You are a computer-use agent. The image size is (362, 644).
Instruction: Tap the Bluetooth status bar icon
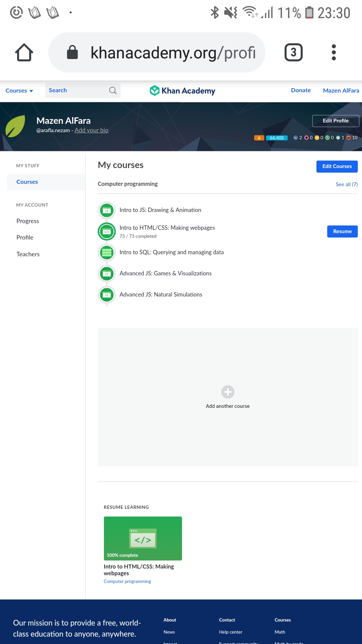click(215, 13)
